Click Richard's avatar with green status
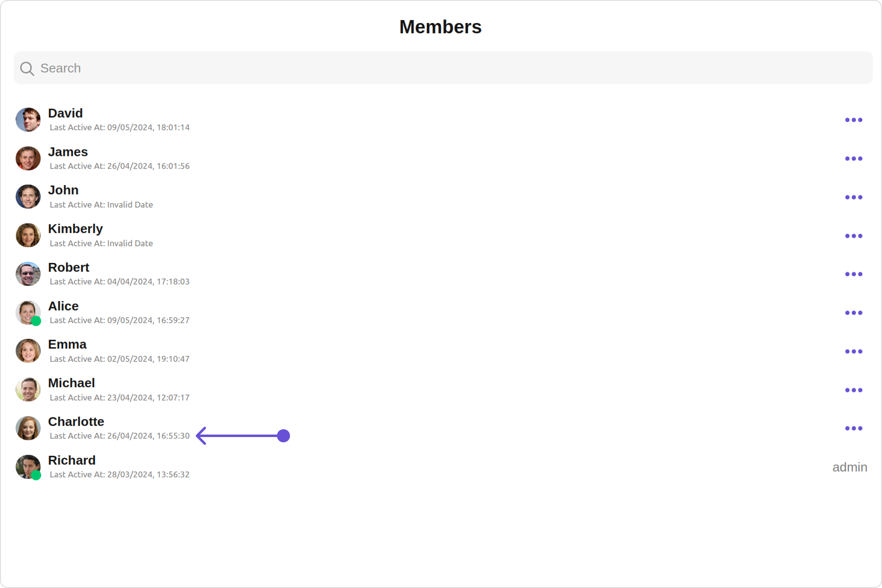 point(28,467)
